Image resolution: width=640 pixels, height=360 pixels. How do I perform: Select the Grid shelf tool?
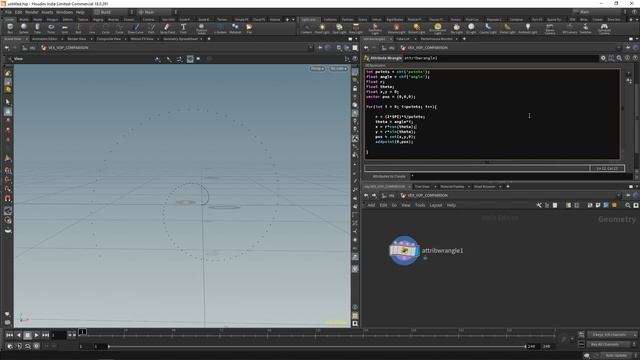[64, 29]
